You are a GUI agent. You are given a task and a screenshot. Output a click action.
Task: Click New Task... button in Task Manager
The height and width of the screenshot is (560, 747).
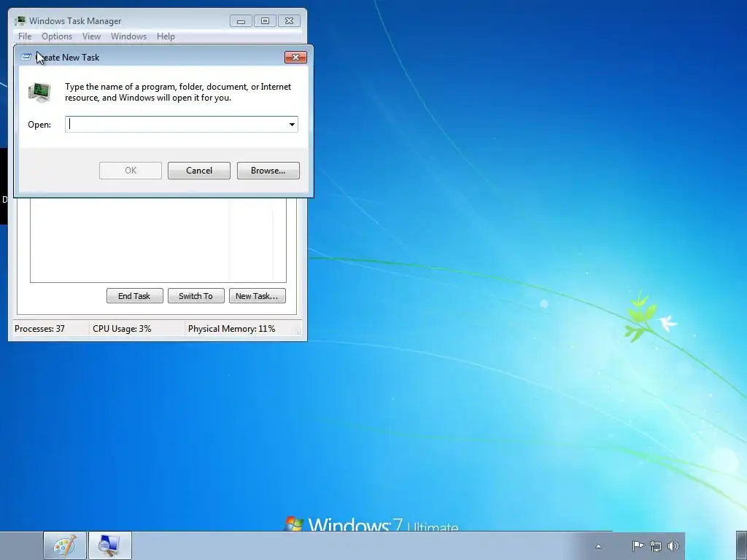click(257, 296)
